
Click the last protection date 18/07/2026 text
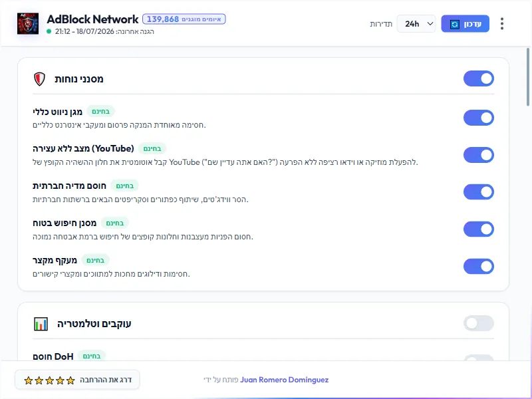pyautogui.click(x=95, y=31)
